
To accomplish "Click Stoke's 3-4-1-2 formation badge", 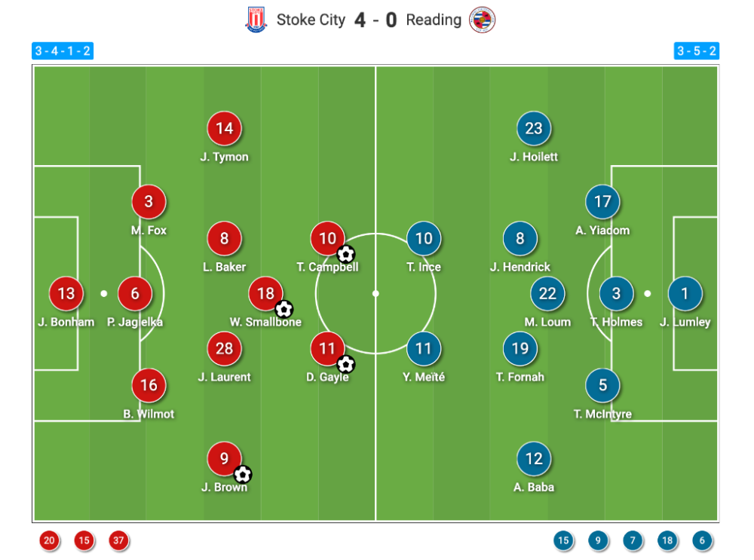I will point(63,51).
